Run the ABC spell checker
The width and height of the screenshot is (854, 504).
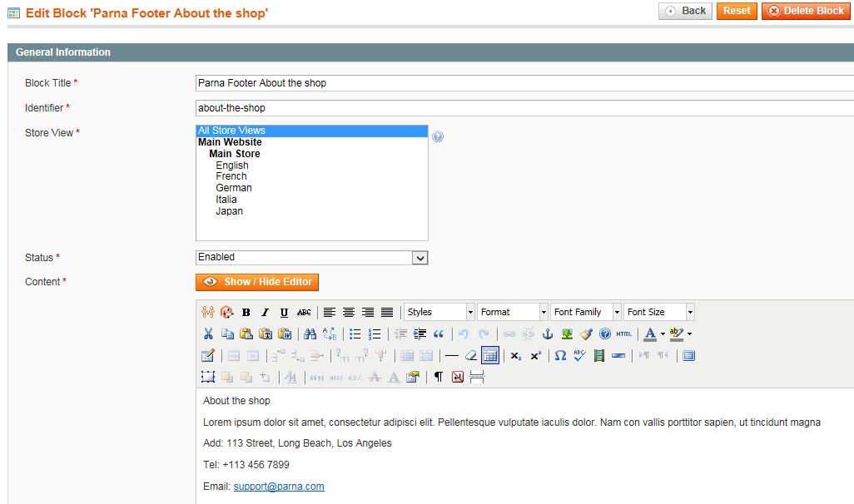(x=579, y=355)
